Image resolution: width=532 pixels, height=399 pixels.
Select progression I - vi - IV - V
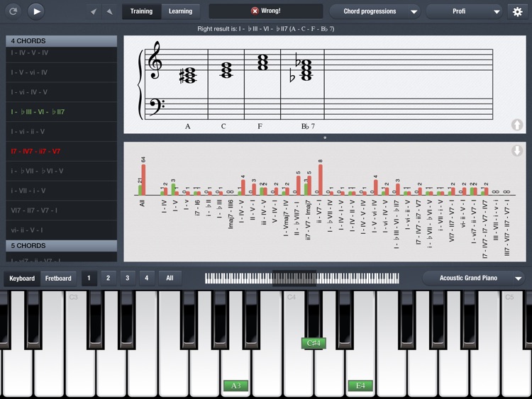(62, 92)
